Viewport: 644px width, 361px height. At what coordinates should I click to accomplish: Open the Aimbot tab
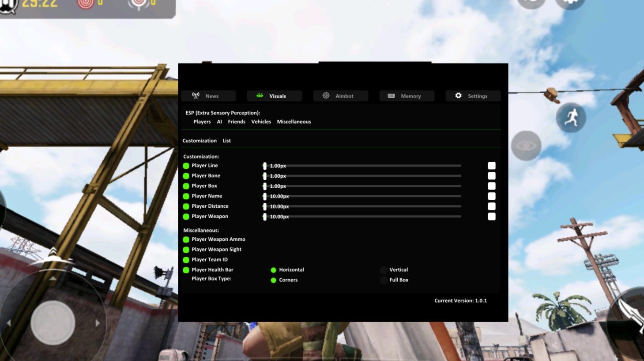341,96
